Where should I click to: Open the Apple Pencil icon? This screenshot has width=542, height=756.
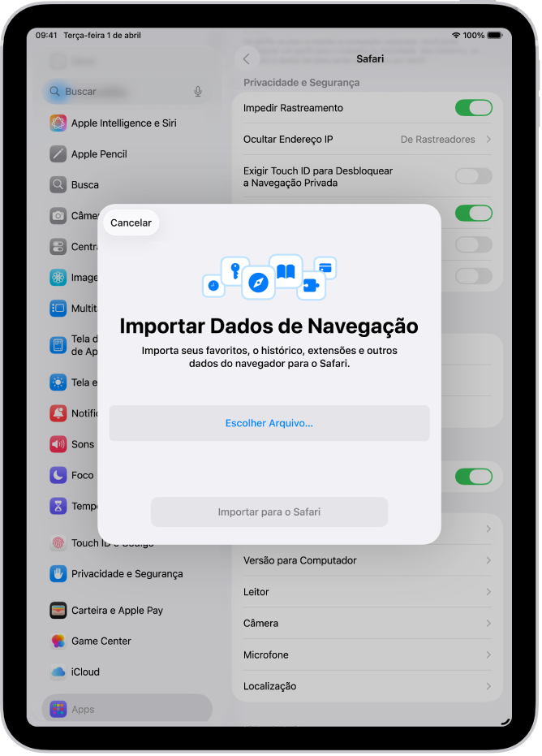pyautogui.click(x=58, y=153)
